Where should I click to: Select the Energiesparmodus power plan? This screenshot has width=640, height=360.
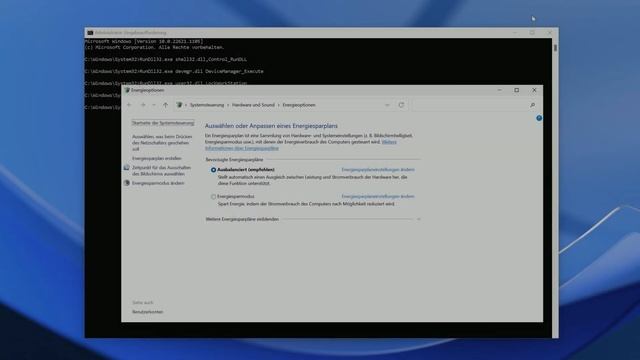pos(213,197)
